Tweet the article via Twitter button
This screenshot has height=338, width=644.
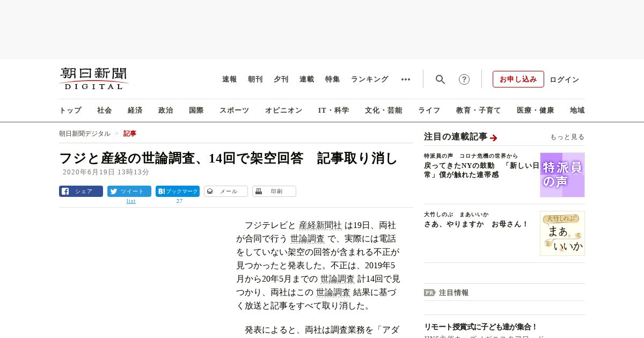pos(129,192)
